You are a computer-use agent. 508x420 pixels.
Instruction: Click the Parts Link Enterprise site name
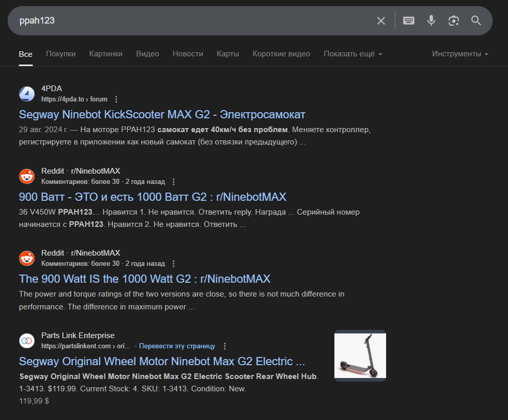78,335
